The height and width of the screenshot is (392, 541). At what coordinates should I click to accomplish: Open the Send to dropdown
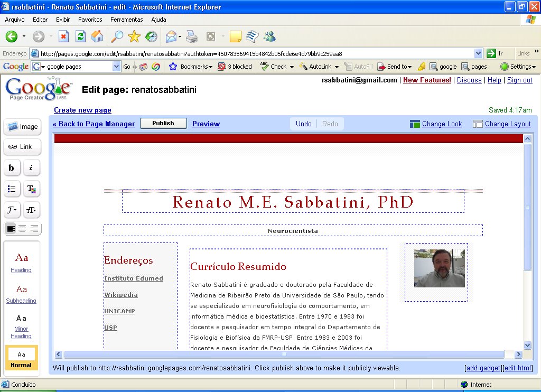394,66
